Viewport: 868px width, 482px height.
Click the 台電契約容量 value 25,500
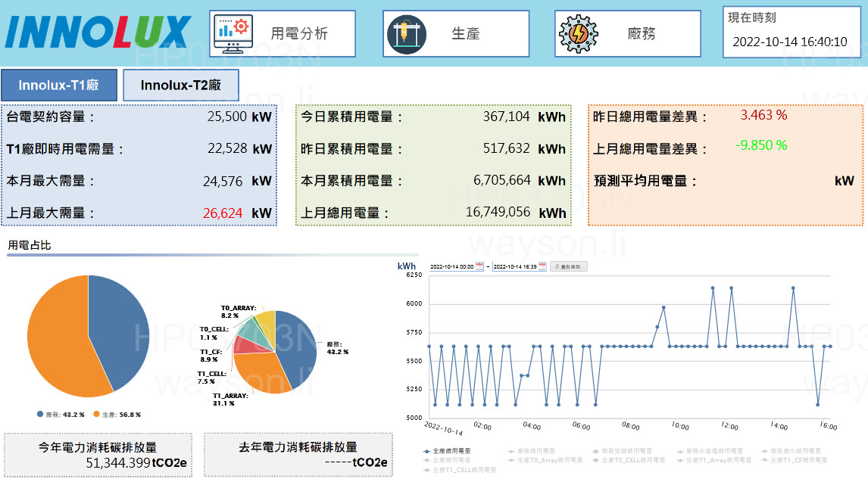[227, 117]
